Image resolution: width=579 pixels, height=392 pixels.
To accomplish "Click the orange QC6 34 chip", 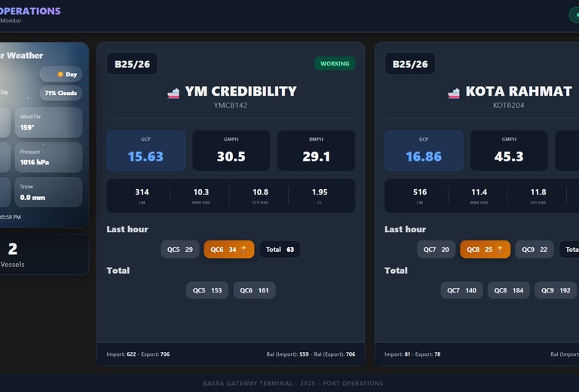I will click(x=229, y=250).
